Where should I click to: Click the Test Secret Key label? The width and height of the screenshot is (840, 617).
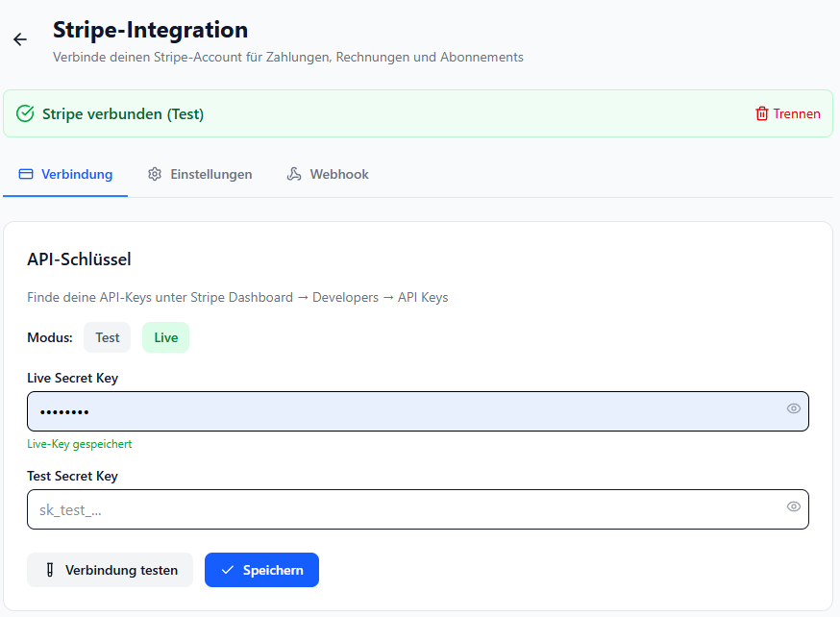73,476
